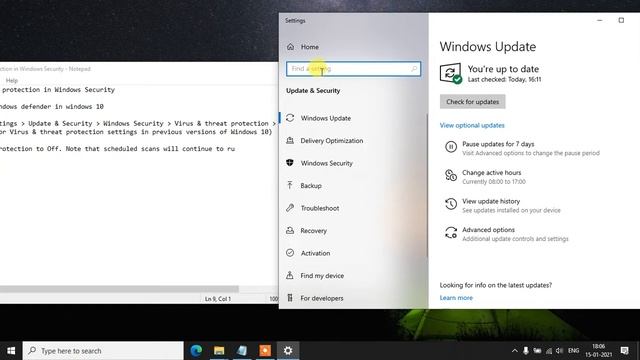Screen dimensions: 640x360
Task: Open the notification center icon
Action: pos(624,351)
